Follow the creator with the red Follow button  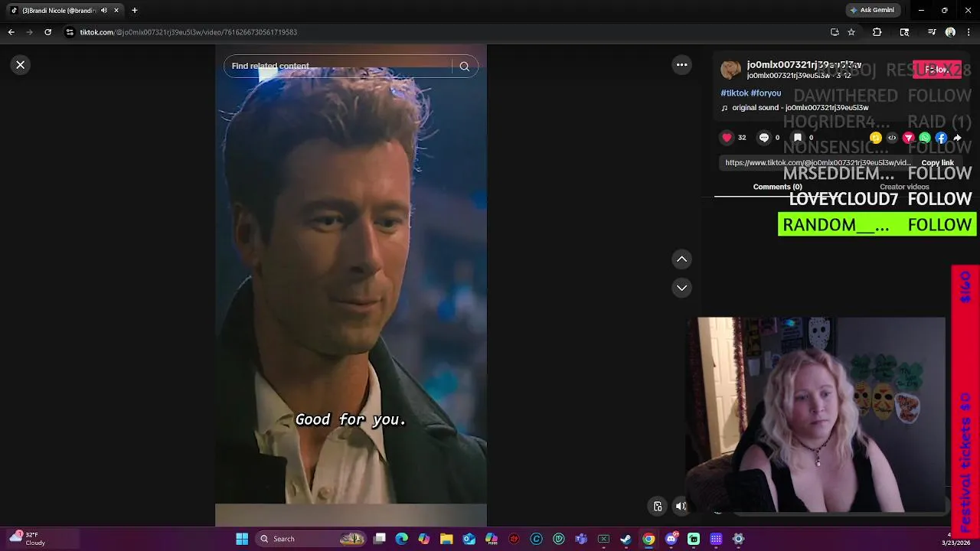[x=937, y=70]
